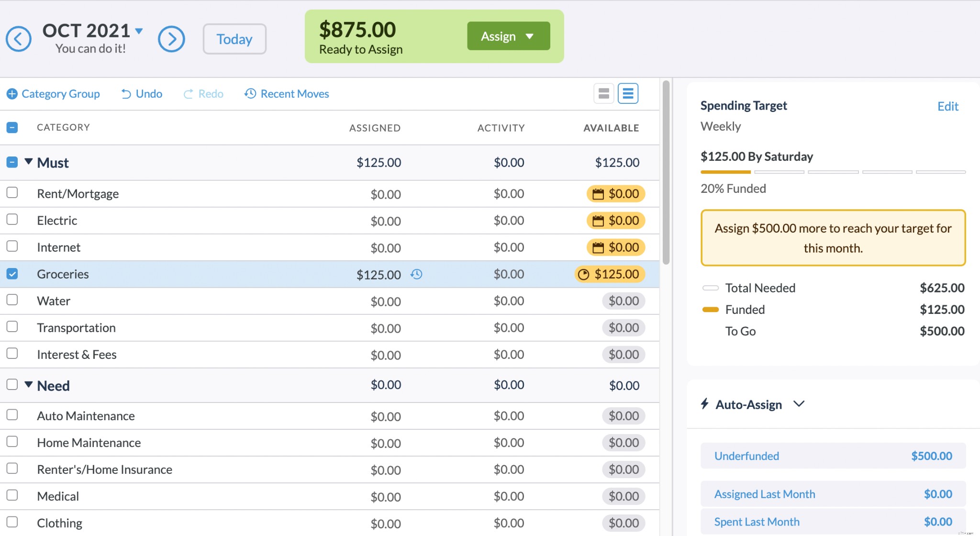
Task: Switch to compact category view
Action: [603, 93]
